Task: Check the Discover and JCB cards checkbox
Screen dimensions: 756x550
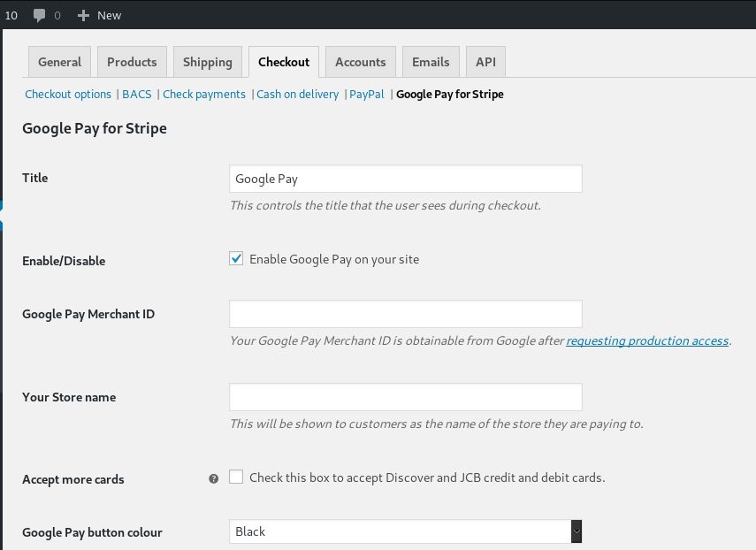Action: (x=236, y=477)
